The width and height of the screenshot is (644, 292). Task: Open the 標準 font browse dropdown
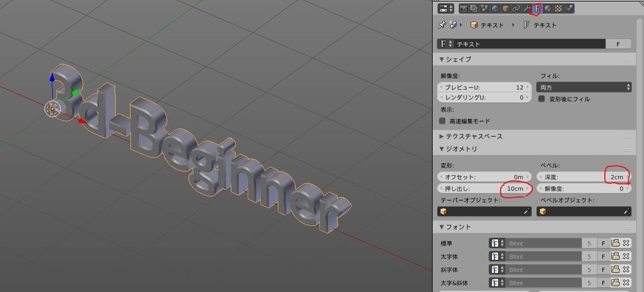497,243
